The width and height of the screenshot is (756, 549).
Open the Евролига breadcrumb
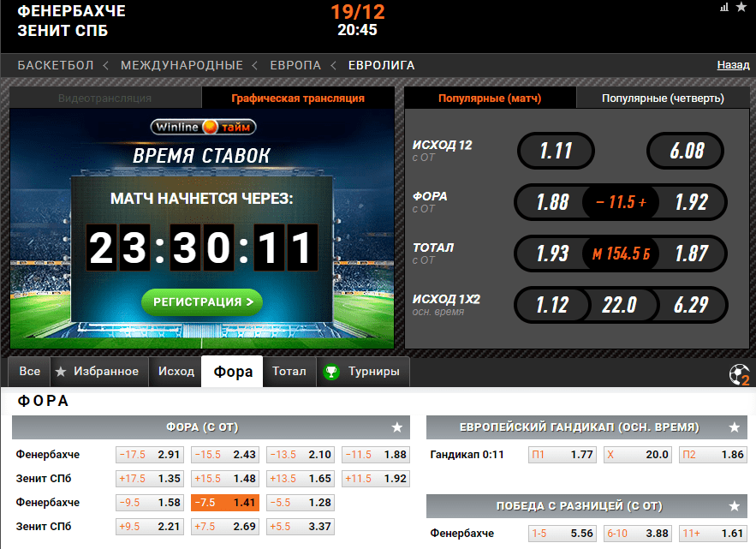tap(381, 65)
